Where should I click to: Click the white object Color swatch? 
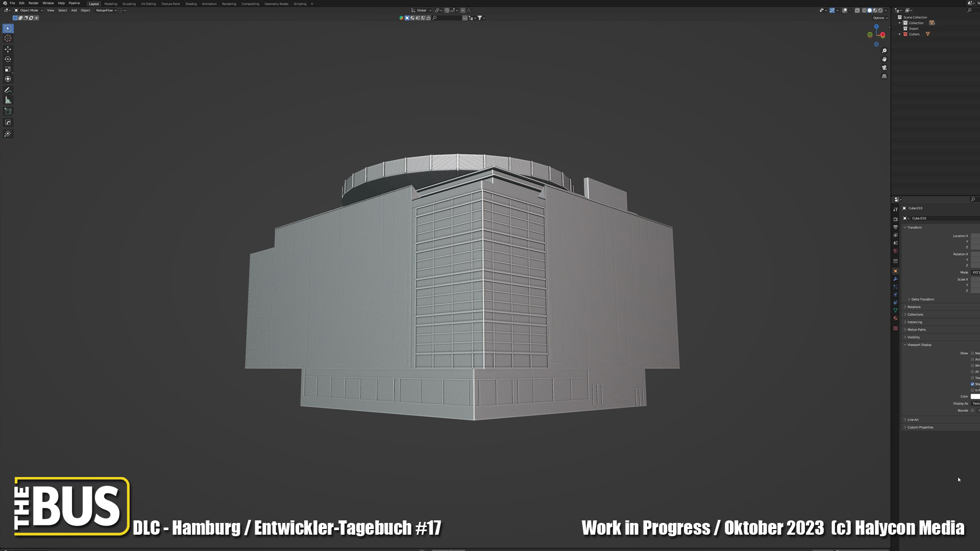[975, 396]
